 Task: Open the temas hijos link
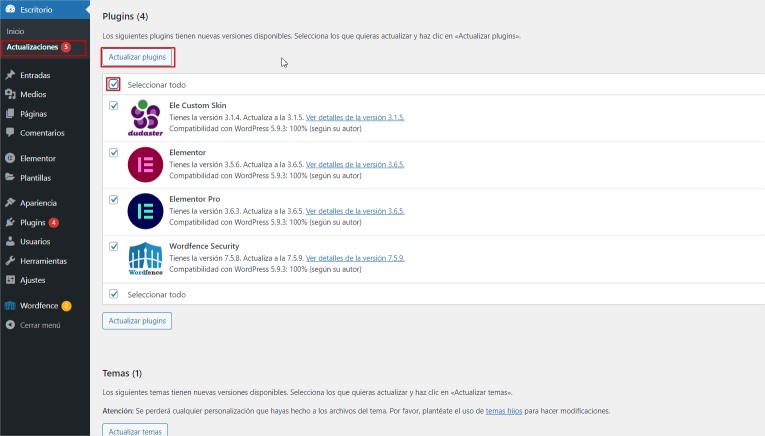pos(504,411)
